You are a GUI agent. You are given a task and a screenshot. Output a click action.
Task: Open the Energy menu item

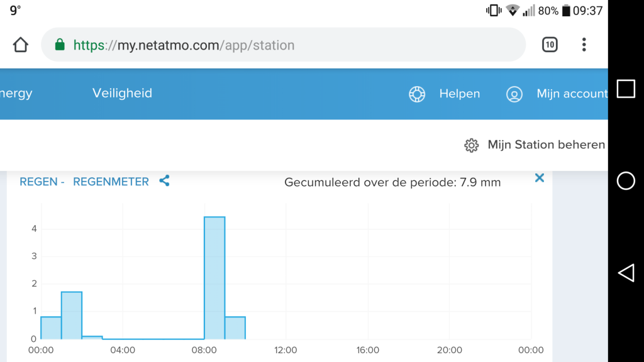point(16,93)
